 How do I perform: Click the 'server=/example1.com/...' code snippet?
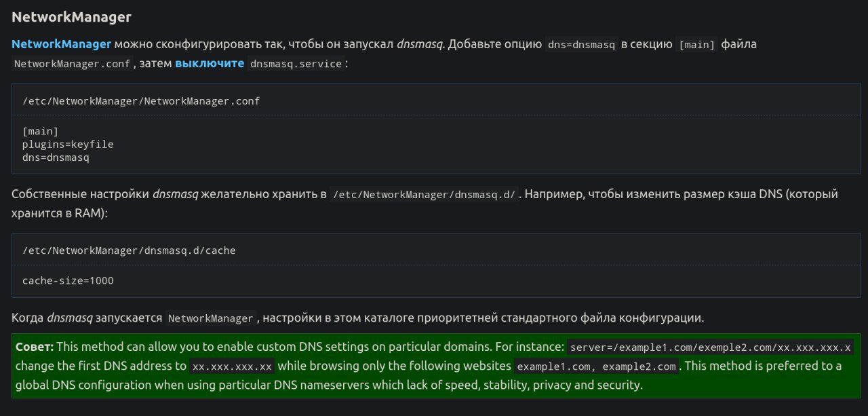click(x=710, y=347)
